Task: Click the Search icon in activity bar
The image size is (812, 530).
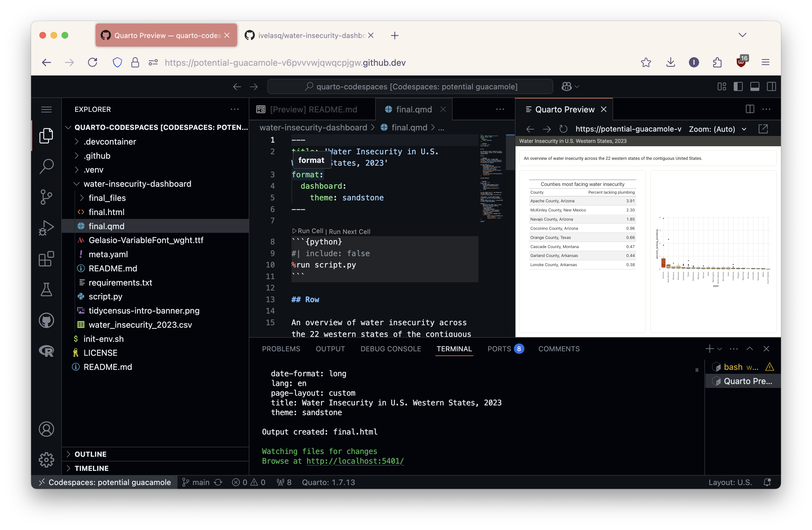Action: click(46, 166)
